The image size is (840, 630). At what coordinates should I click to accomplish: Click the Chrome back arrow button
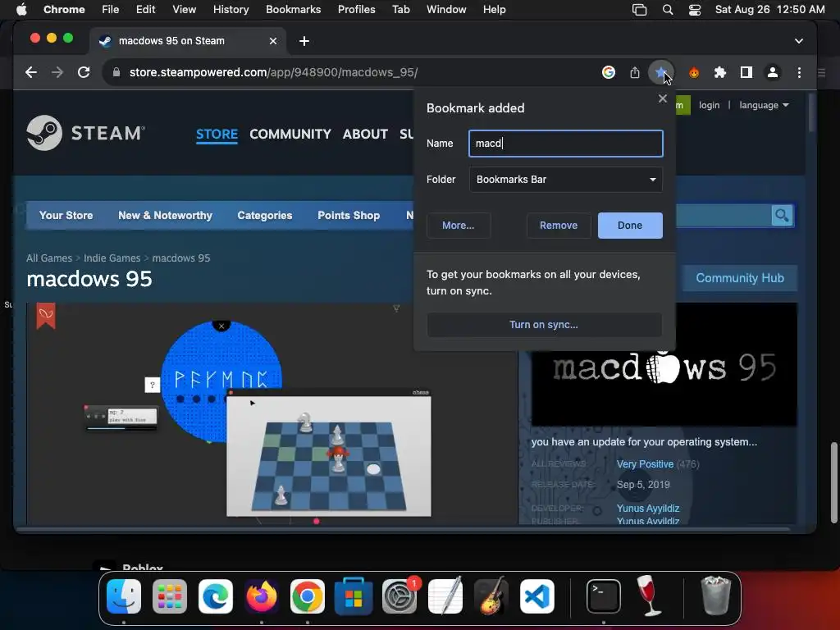(x=31, y=72)
